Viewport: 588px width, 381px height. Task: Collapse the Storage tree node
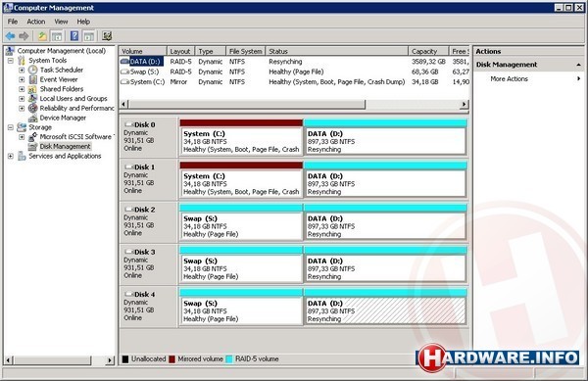click(x=11, y=127)
